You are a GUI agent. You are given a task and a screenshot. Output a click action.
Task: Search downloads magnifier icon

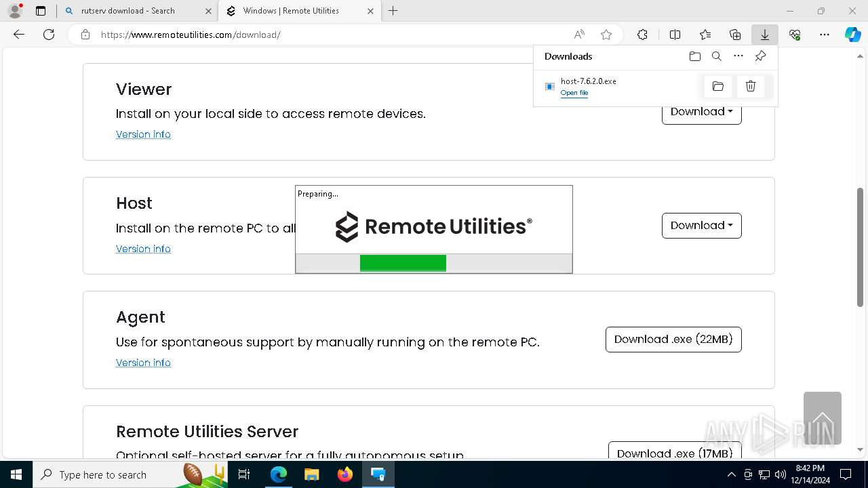tap(717, 56)
